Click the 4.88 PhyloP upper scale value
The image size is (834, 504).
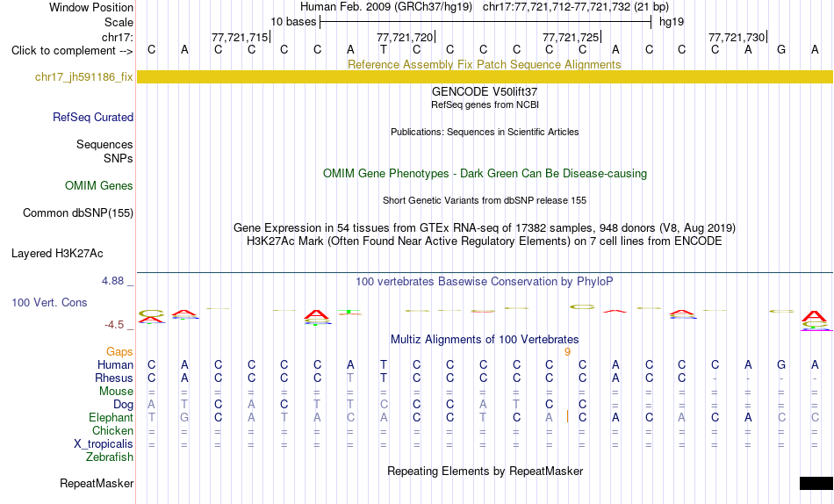[112, 281]
